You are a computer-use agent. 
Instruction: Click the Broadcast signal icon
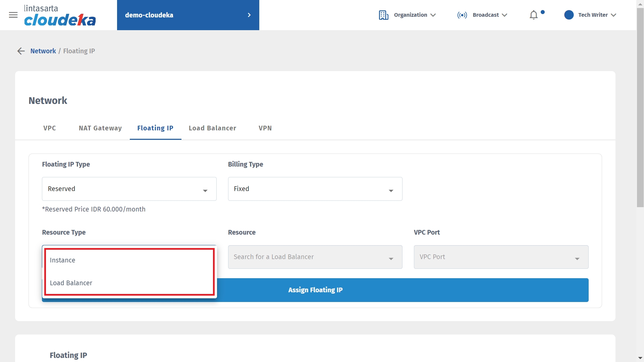[462, 15]
